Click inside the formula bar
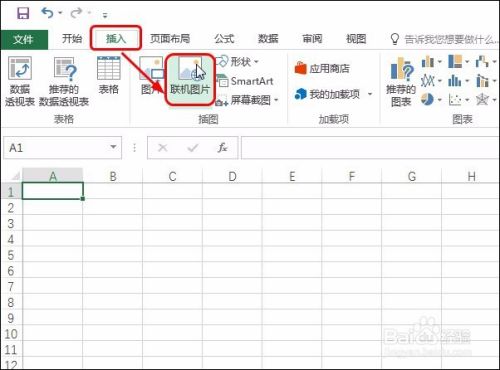Viewport: 500px width, 370px height. tap(370, 147)
